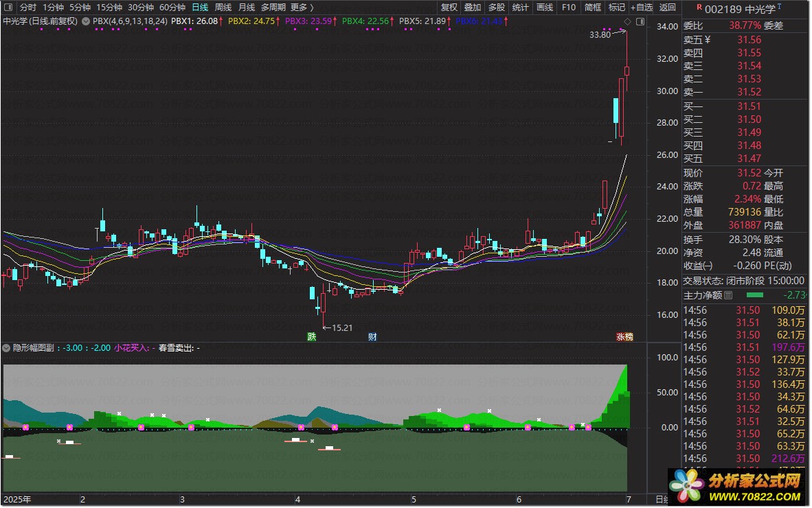Screen dimensions: 812x508
Task: Click the 跌 event marker
Action: coord(312,337)
